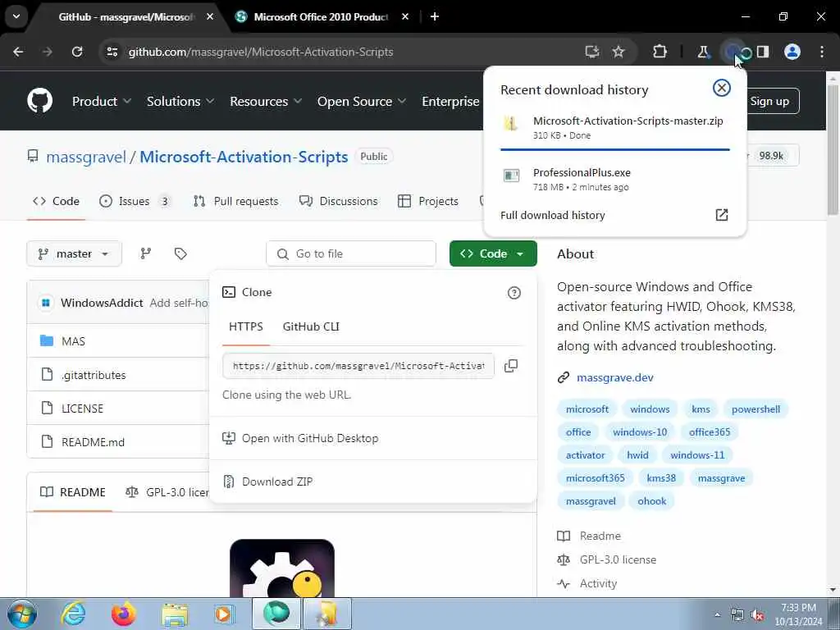The image size is (840, 630).
Task: Open the README.md file
Action: point(93,442)
